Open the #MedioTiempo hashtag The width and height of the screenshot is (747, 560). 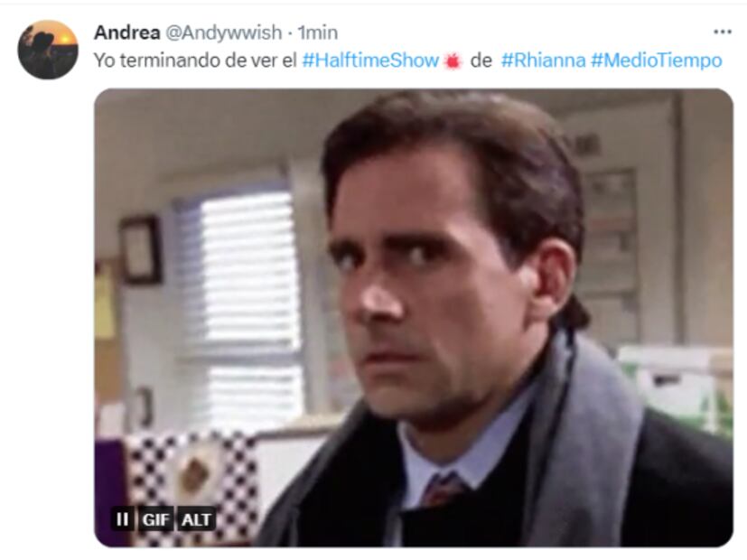(657, 61)
